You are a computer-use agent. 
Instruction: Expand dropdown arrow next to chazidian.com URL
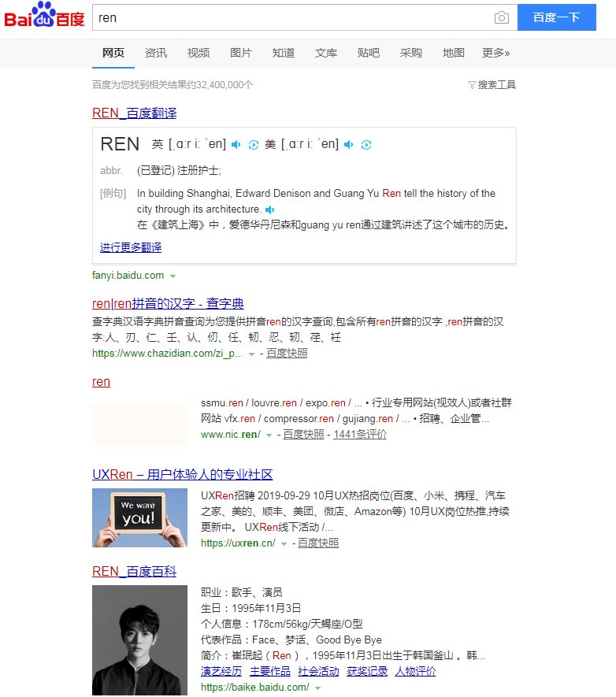point(251,354)
